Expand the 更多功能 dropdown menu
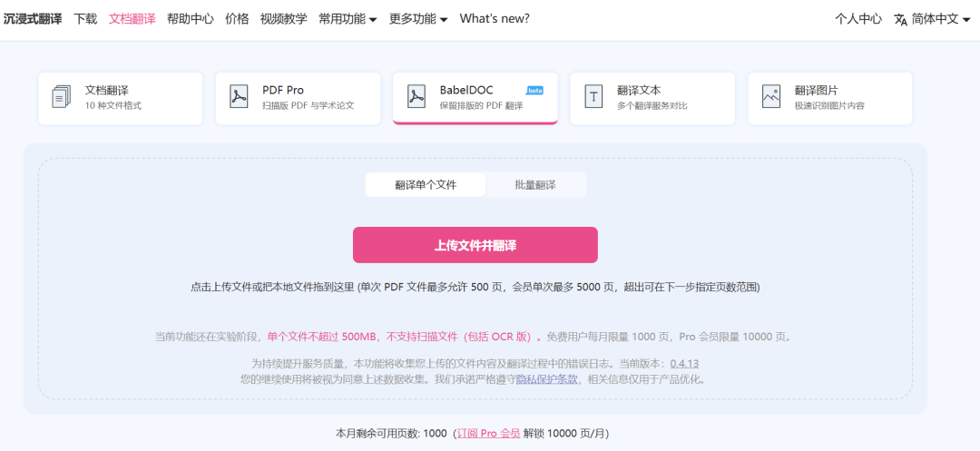980x451 pixels. (418, 19)
